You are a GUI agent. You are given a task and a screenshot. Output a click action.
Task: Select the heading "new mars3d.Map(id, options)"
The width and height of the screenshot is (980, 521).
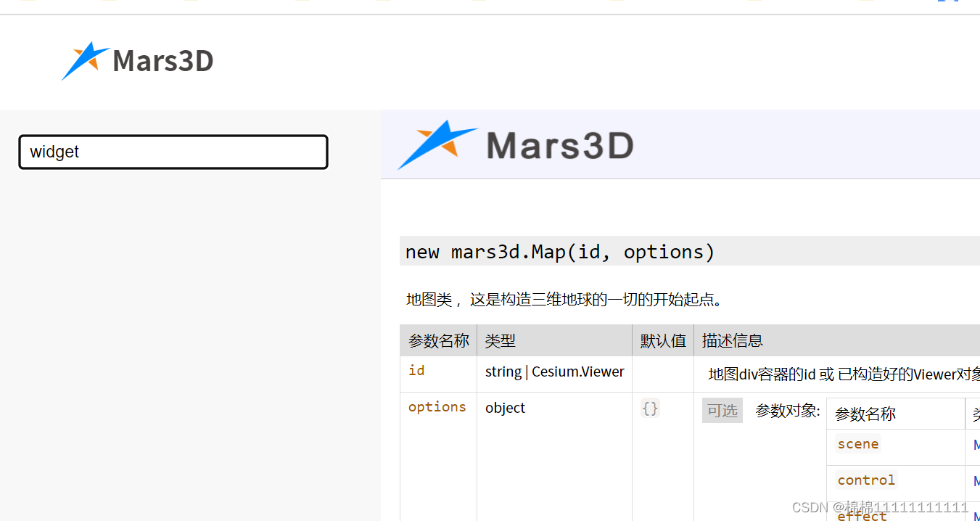tap(560, 252)
